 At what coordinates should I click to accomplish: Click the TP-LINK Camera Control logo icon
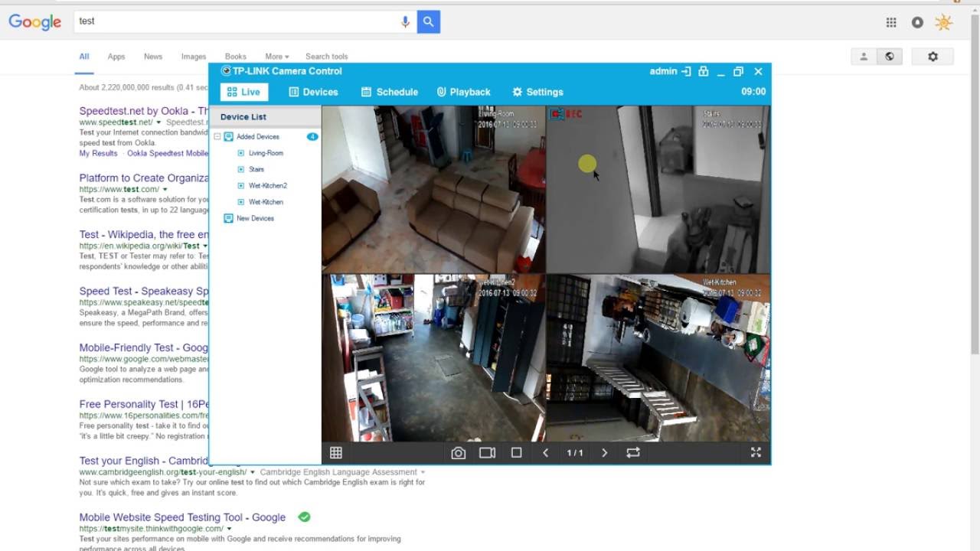[226, 71]
